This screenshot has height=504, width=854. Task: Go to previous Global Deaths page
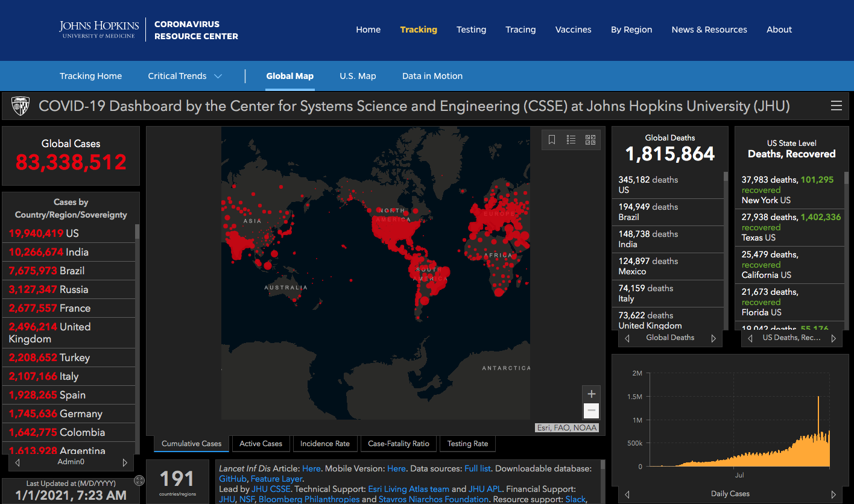point(627,338)
